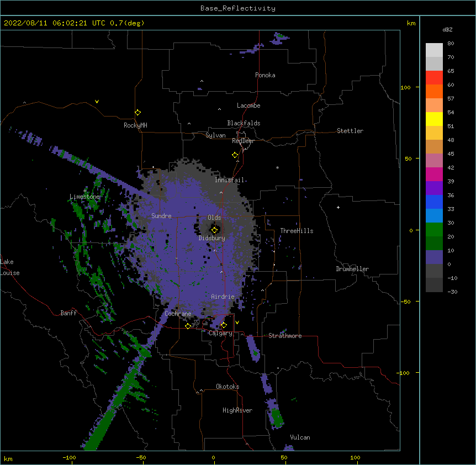Click the white plus marker north of Drumheller
This screenshot has width=476, height=465.
(338, 207)
